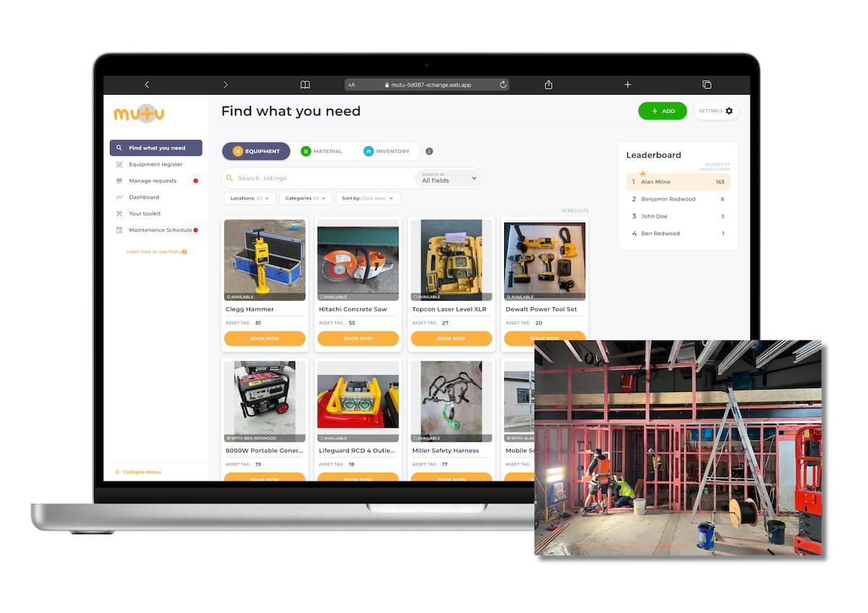The image size is (868, 613).
Task: Click the Manage requests sidebar icon
Action: click(x=119, y=181)
